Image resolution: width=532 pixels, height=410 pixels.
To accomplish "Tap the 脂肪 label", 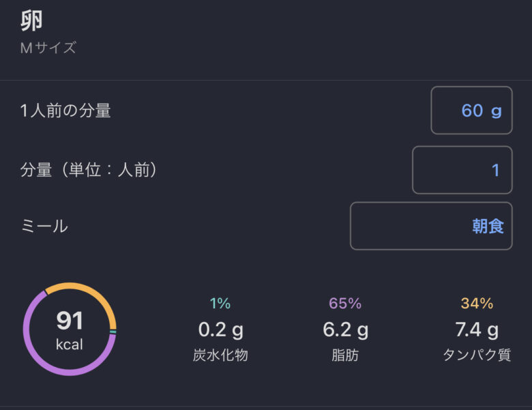I will point(345,355).
